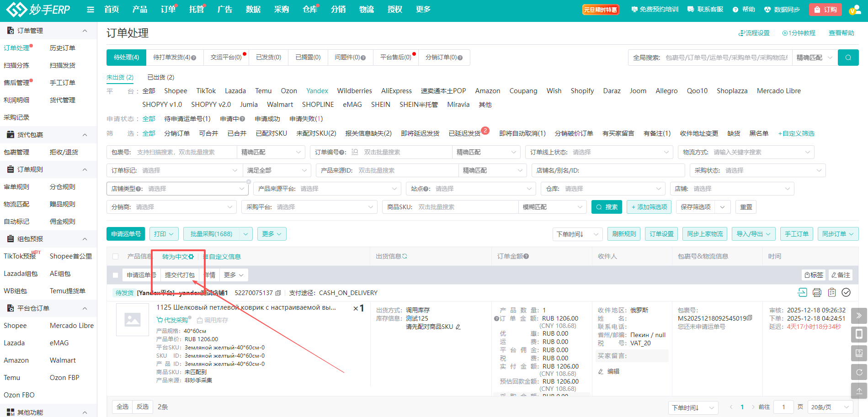Click the scroll-to-top arrow icon
The image size is (868, 417).
click(x=859, y=391)
